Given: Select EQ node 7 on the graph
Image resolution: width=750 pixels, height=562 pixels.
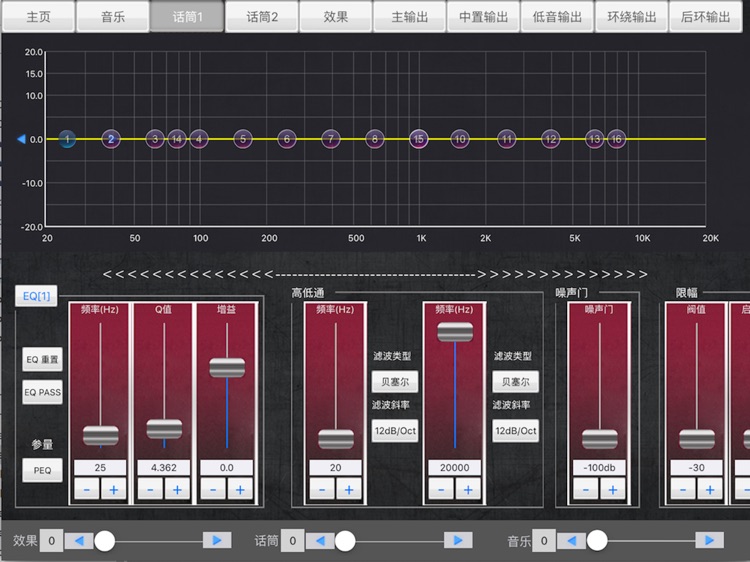Looking at the screenshot, I should pyautogui.click(x=331, y=139).
